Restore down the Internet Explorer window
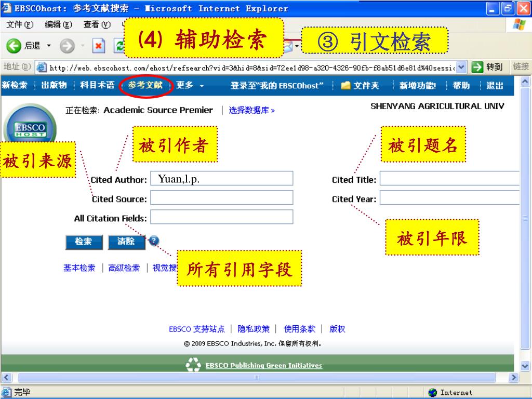Image resolution: width=532 pixels, height=399 pixels. pyautogui.click(x=508, y=8)
